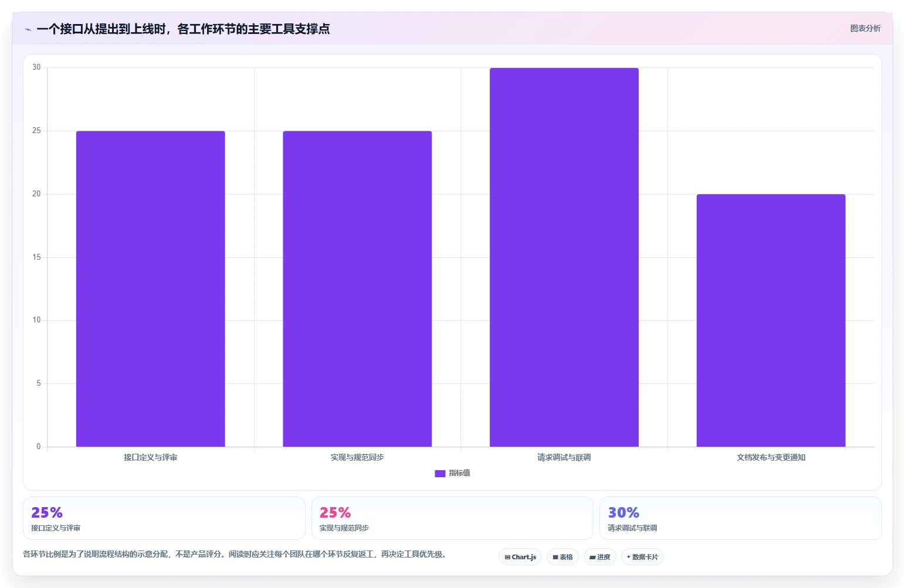This screenshot has width=905, height=588.
Task: Click the y-axis value 30
Action: 36,67
